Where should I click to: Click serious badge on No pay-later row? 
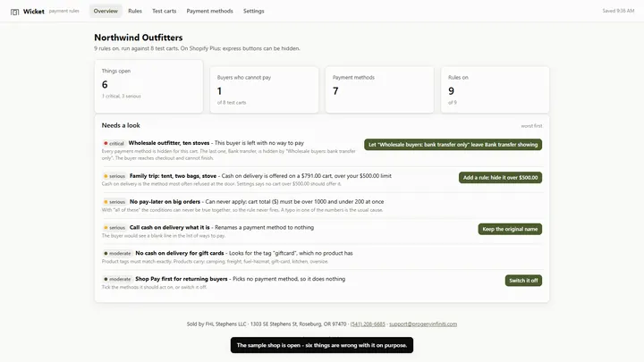[x=114, y=202]
